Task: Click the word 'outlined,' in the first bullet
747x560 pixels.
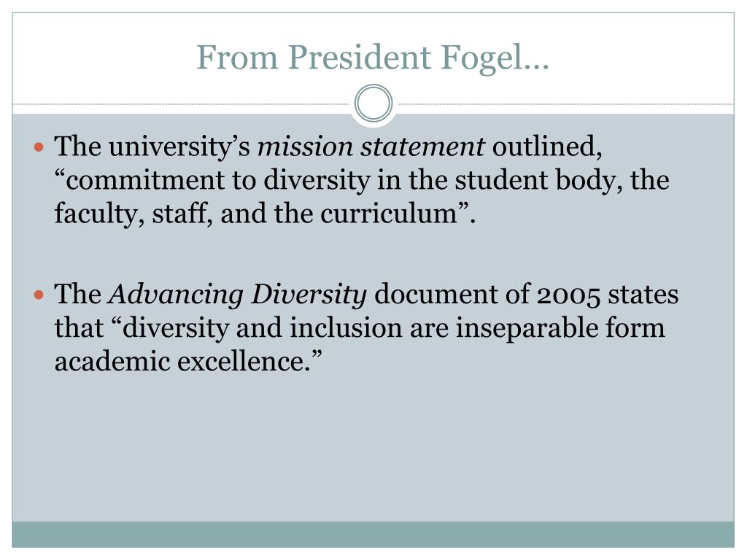Action: [547, 146]
